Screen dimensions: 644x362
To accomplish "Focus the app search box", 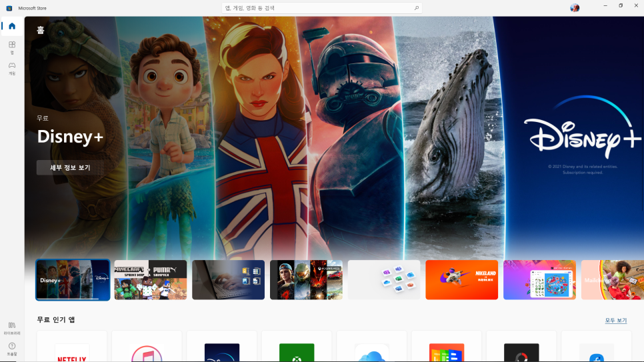I will pyautogui.click(x=322, y=8).
